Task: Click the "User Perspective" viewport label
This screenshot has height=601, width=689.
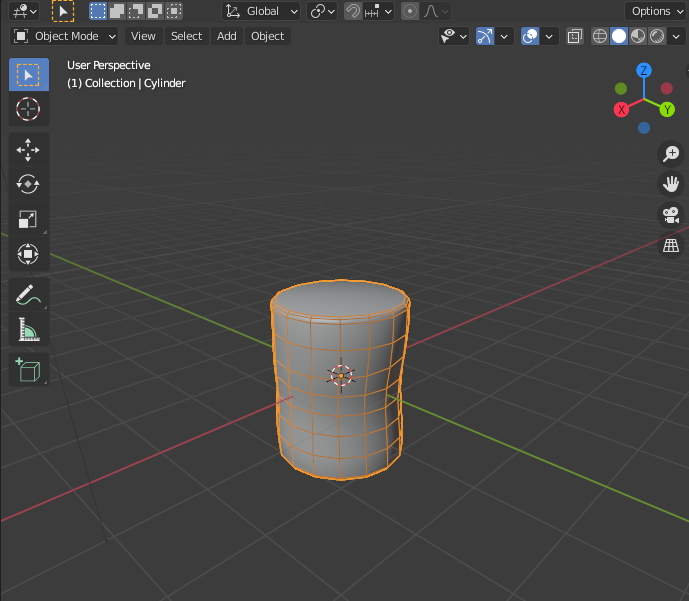Action: (109, 65)
